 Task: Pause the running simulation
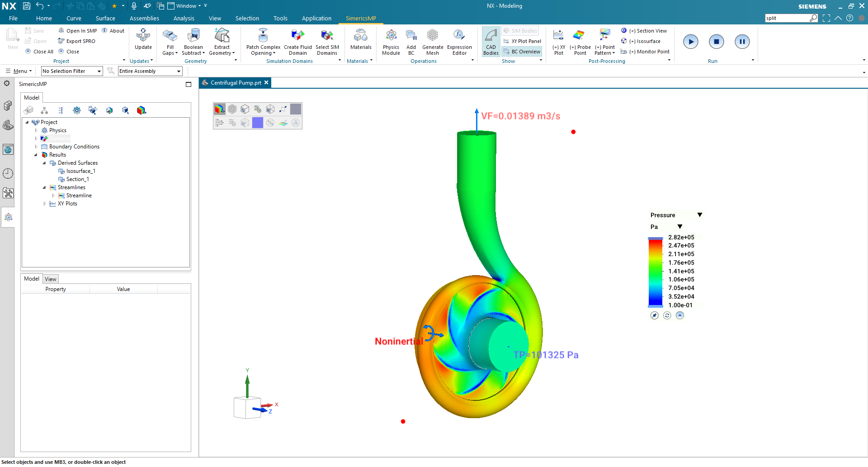coord(742,41)
